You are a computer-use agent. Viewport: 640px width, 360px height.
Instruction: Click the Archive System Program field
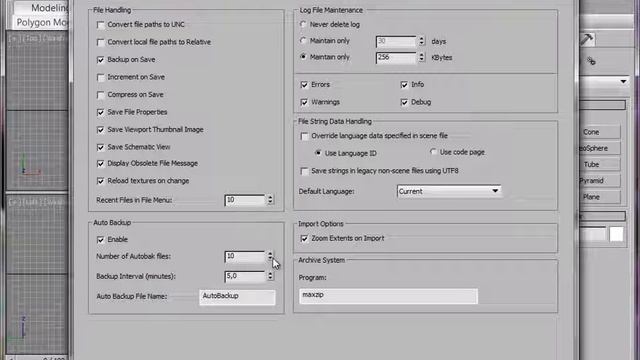tap(388, 296)
